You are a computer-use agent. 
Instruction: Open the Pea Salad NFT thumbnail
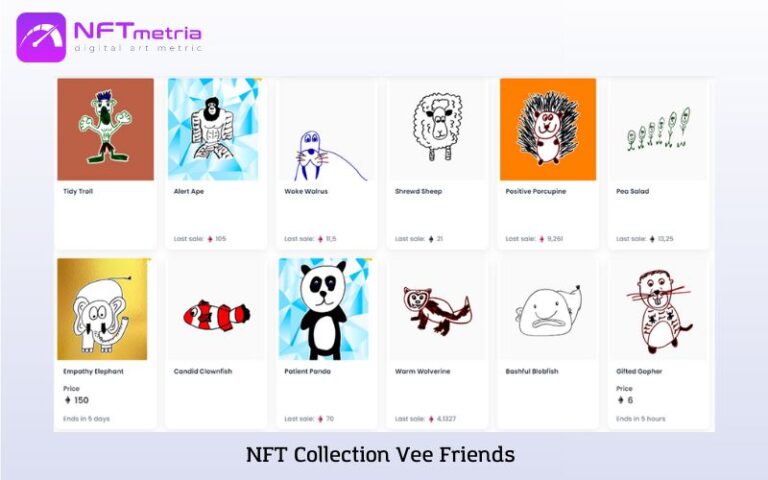(x=659, y=129)
